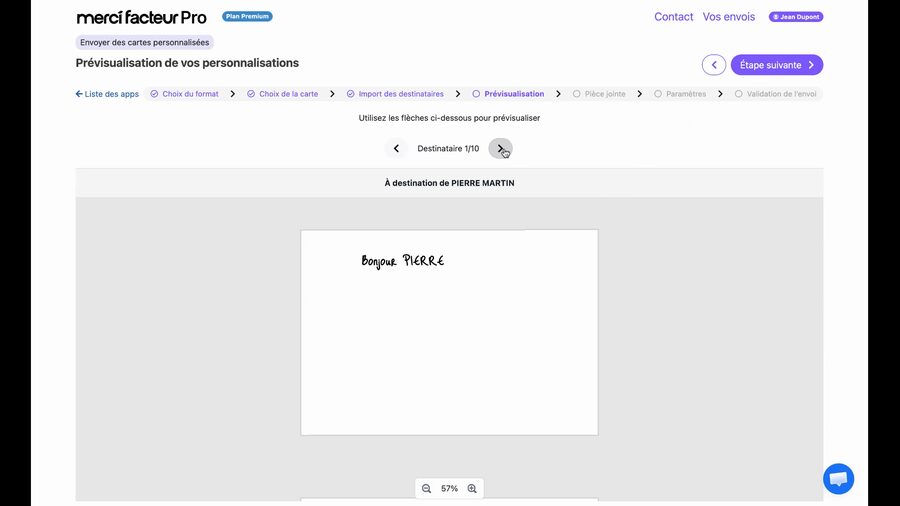Select the Pièce jointe step
Image resolution: width=900 pixels, height=506 pixels.
[x=599, y=94]
